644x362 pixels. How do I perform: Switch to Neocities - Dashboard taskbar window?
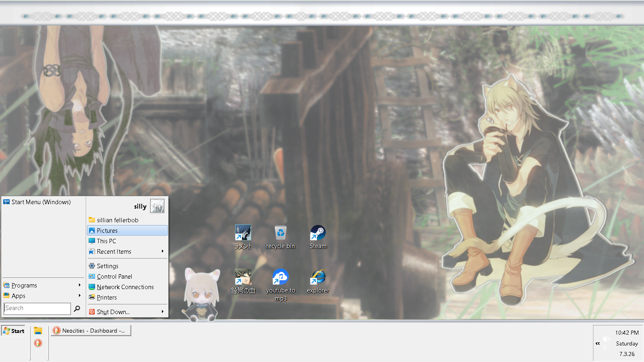[x=91, y=331]
